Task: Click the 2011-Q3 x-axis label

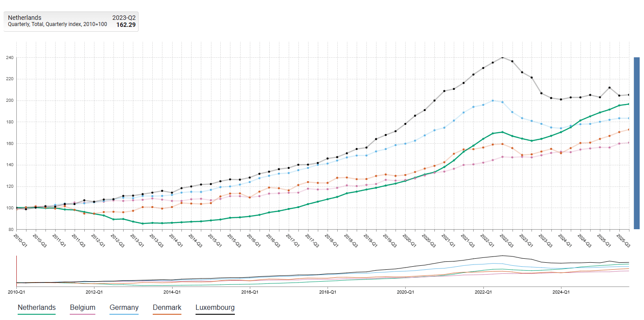Action: click(x=79, y=240)
